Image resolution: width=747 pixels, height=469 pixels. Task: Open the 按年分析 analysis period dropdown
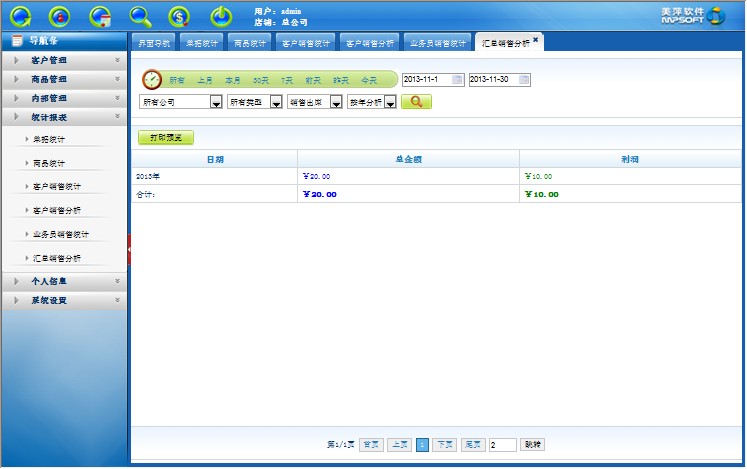click(x=391, y=102)
